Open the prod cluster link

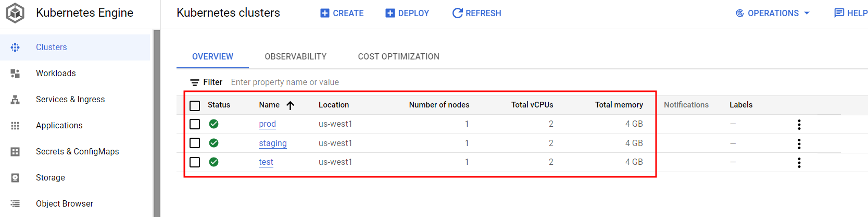pos(267,124)
